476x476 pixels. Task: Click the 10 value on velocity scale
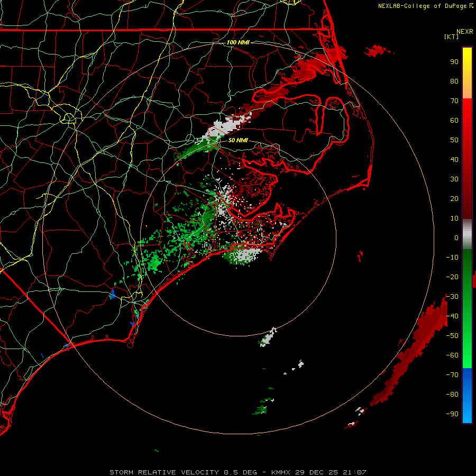[454, 218]
